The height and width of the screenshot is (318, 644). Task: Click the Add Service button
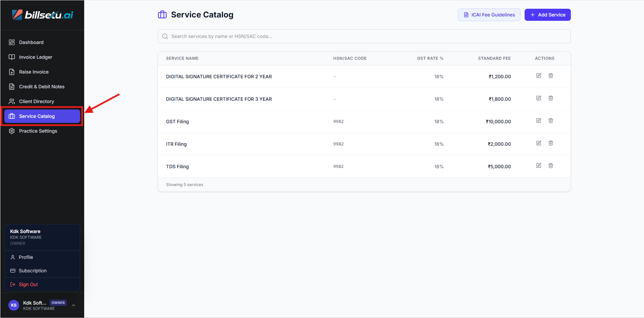point(547,15)
